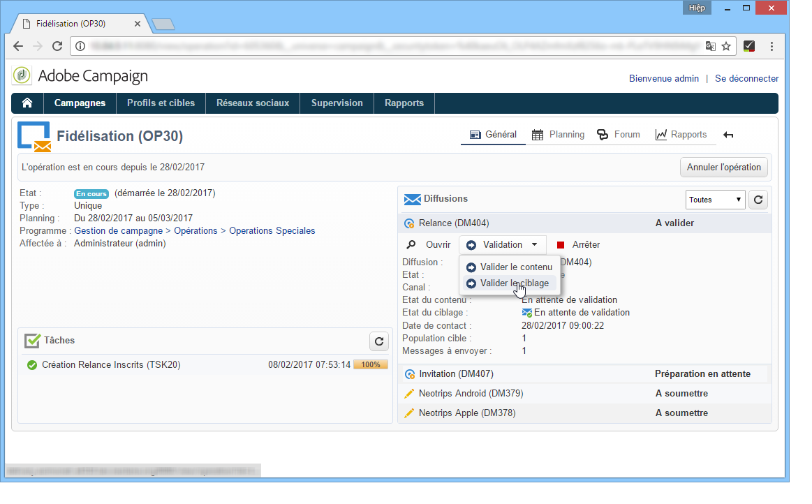Click the checkmark browser extension icon
Image resolution: width=812 pixels, height=504 pixels.
(749, 46)
